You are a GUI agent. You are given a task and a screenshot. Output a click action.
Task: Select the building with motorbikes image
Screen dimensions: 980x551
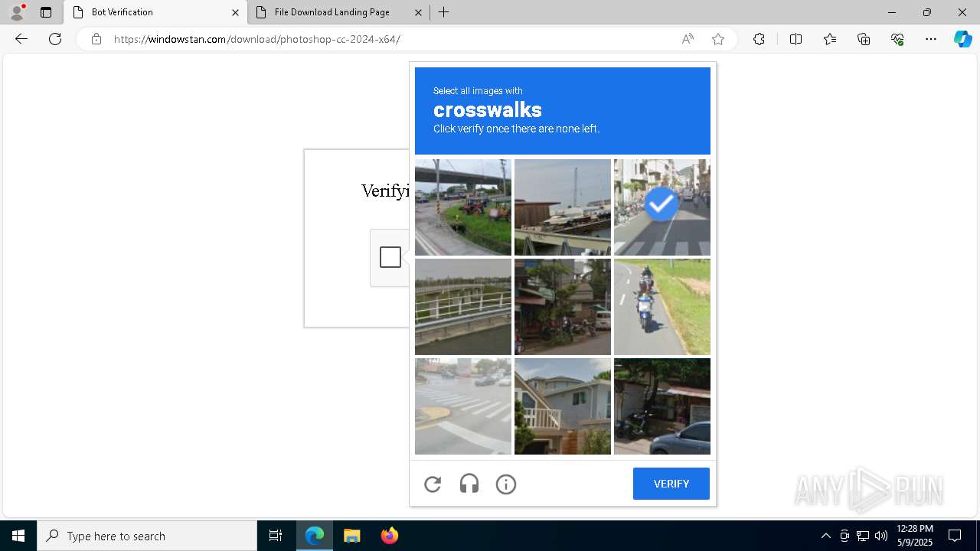[563, 307]
